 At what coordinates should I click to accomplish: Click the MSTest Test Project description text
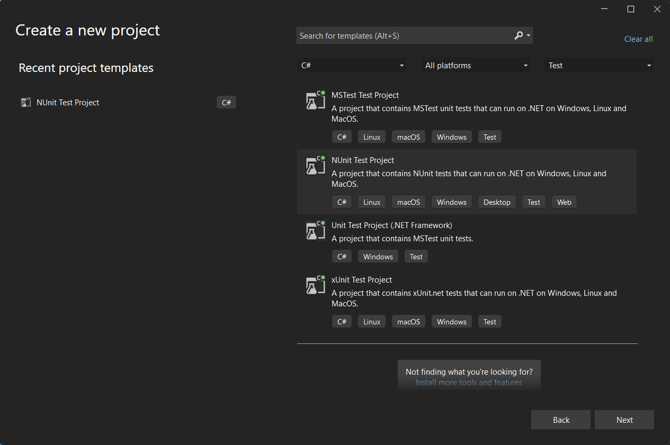(x=479, y=113)
